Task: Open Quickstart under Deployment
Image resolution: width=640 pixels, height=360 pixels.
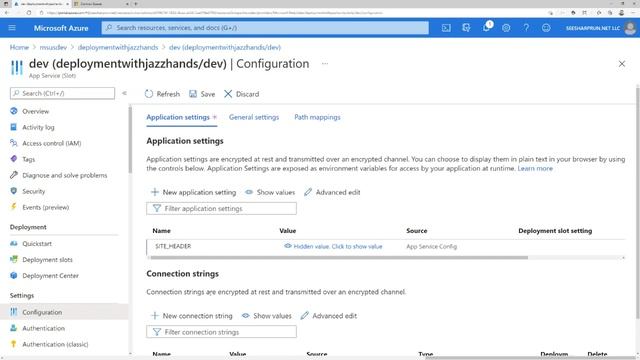Action: point(37,244)
